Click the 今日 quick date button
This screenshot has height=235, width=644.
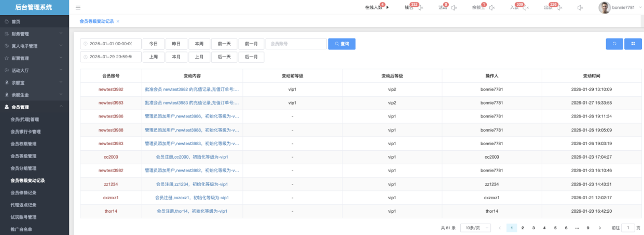click(x=153, y=44)
